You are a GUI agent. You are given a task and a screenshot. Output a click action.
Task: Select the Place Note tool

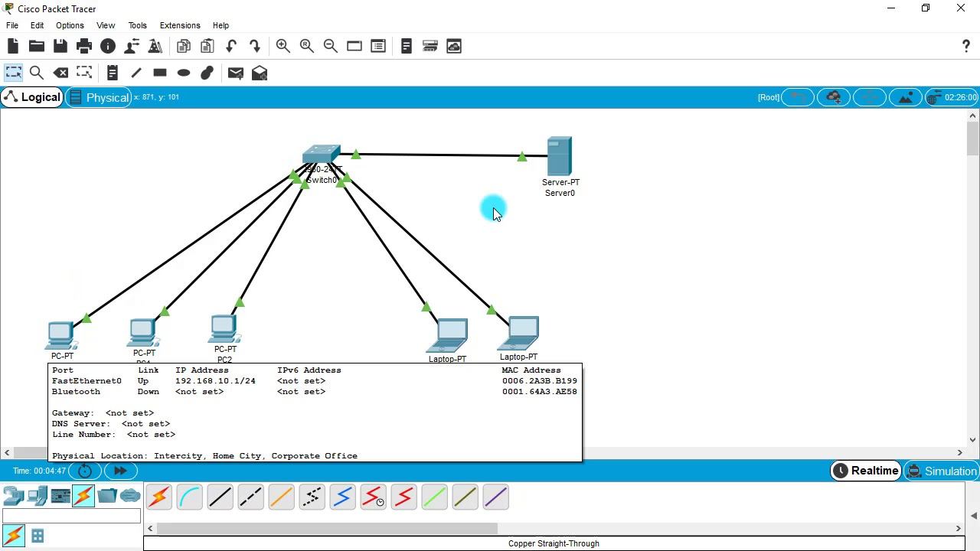pyautogui.click(x=112, y=73)
